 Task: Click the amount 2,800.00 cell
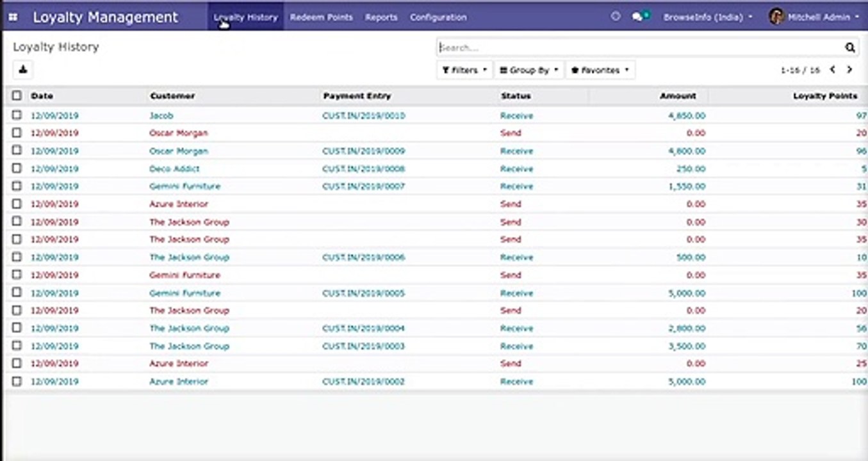pos(686,328)
